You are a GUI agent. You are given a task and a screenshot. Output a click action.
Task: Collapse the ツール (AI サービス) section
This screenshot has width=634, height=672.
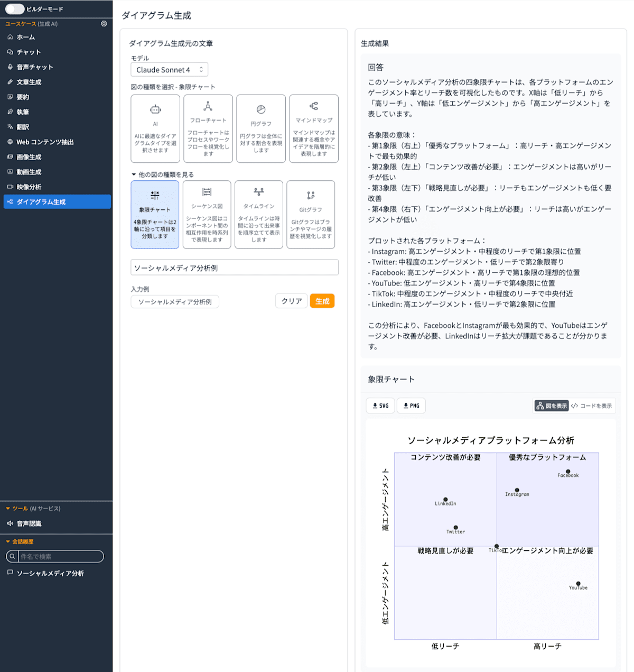[x=33, y=509]
